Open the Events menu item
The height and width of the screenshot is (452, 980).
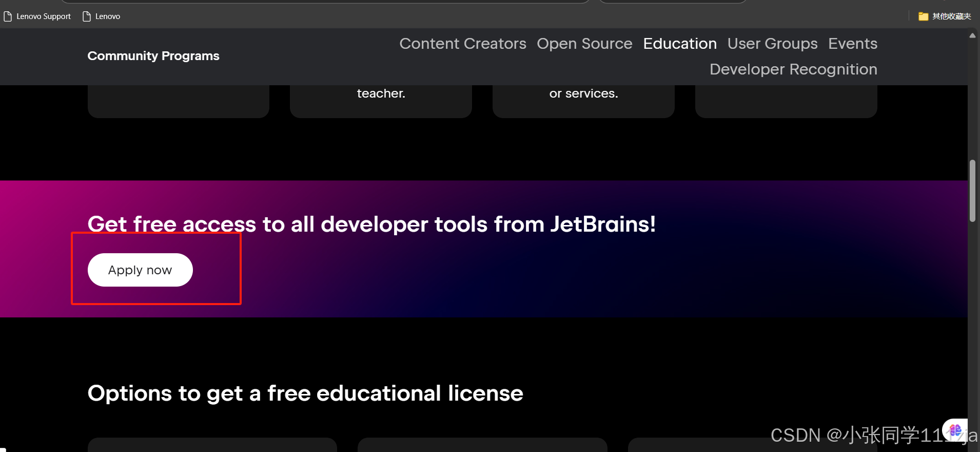(853, 44)
